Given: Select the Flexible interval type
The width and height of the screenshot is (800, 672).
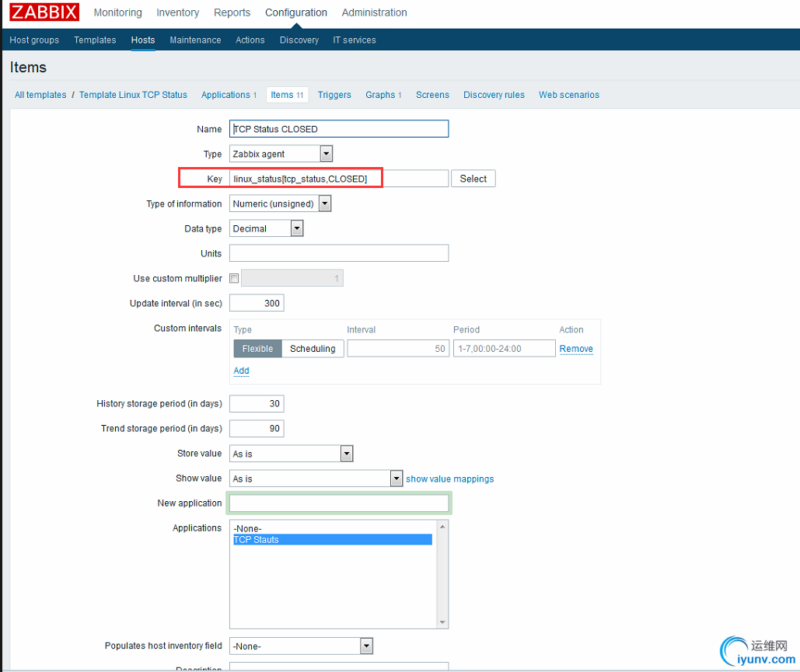Looking at the screenshot, I should point(257,349).
